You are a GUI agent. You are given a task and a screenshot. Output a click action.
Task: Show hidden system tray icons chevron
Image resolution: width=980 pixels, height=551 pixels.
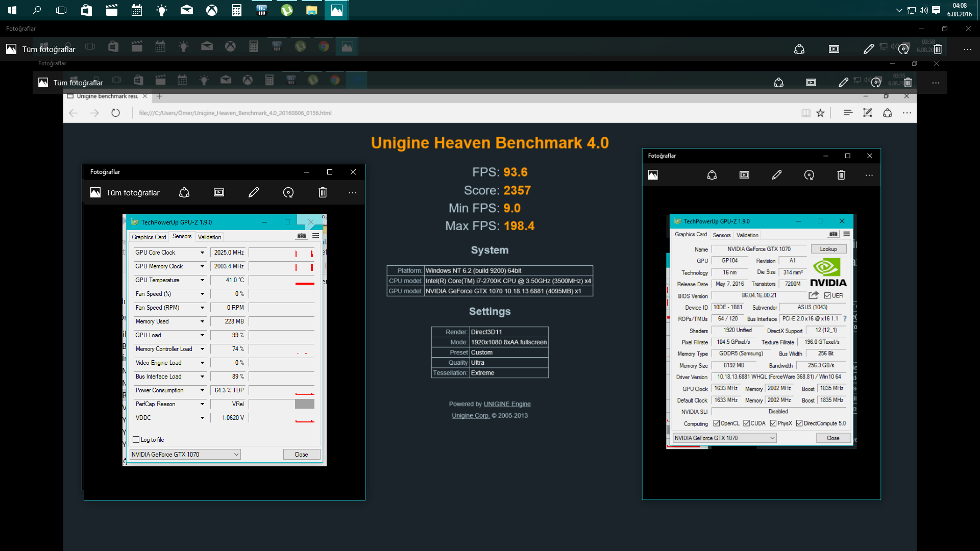(x=899, y=10)
